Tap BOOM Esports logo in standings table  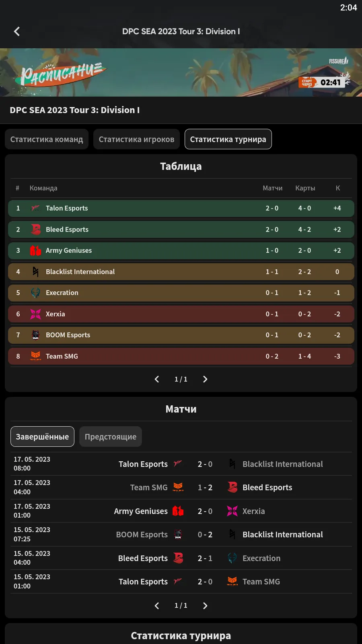tap(35, 335)
